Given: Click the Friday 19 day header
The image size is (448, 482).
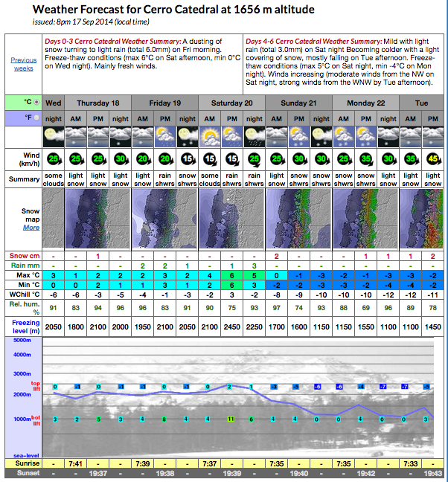Looking at the screenshot, I should [164, 103].
